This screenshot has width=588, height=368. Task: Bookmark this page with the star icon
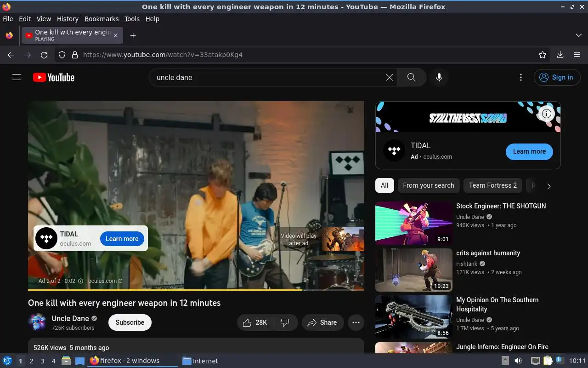[543, 55]
